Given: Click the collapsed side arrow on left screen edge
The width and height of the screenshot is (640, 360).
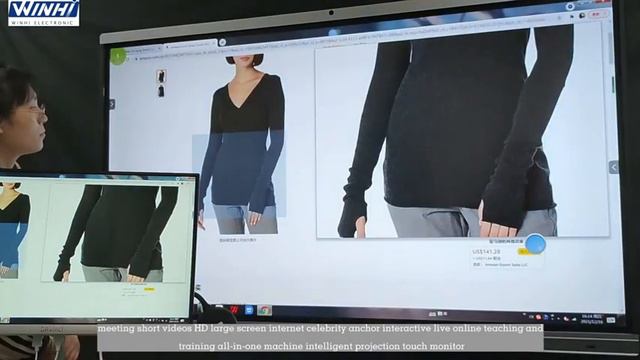Looking at the screenshot, I should pyautogui.click(x=111, y=104).
